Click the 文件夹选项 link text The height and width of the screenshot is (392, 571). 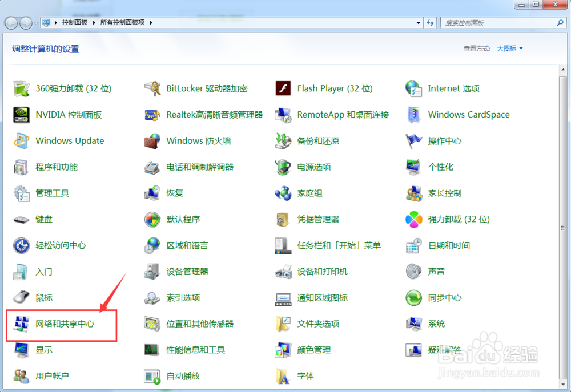pos(318,324)
